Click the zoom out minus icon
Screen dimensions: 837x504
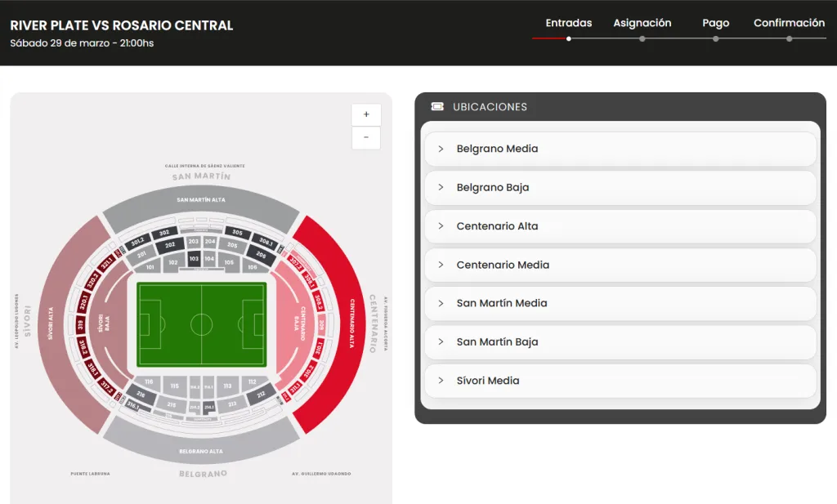tap(365, 138)
